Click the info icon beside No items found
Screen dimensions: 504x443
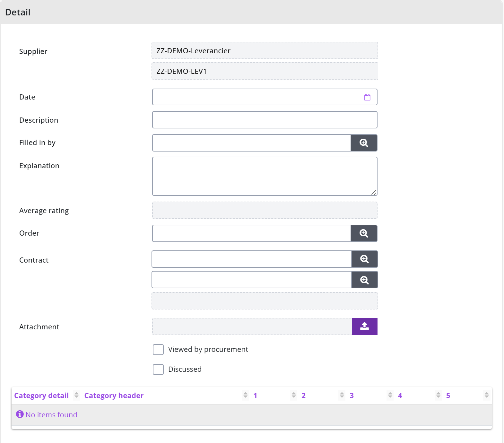pyautogui.click(x=20, y=414)
